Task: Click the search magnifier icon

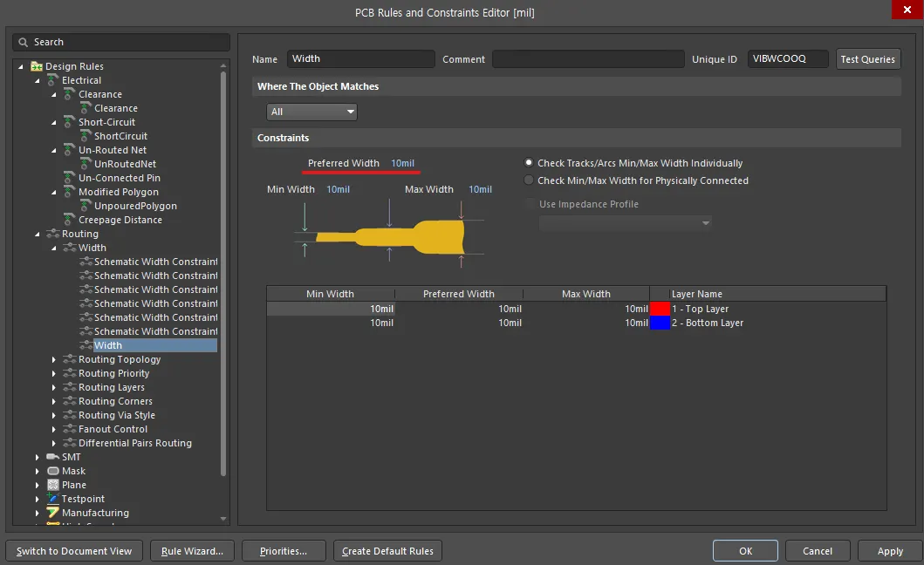Action: 23,43
